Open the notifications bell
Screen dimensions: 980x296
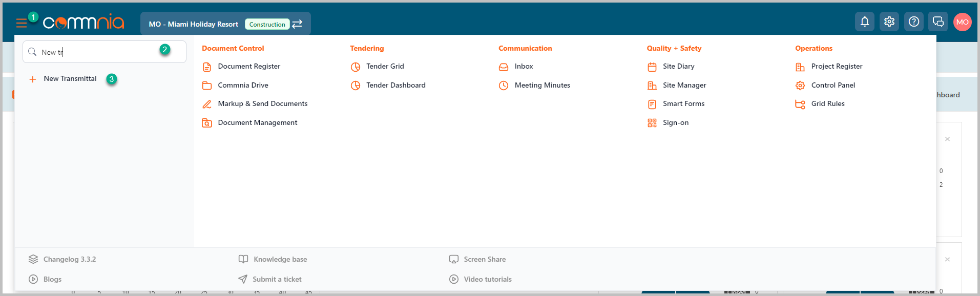[865, 22]
